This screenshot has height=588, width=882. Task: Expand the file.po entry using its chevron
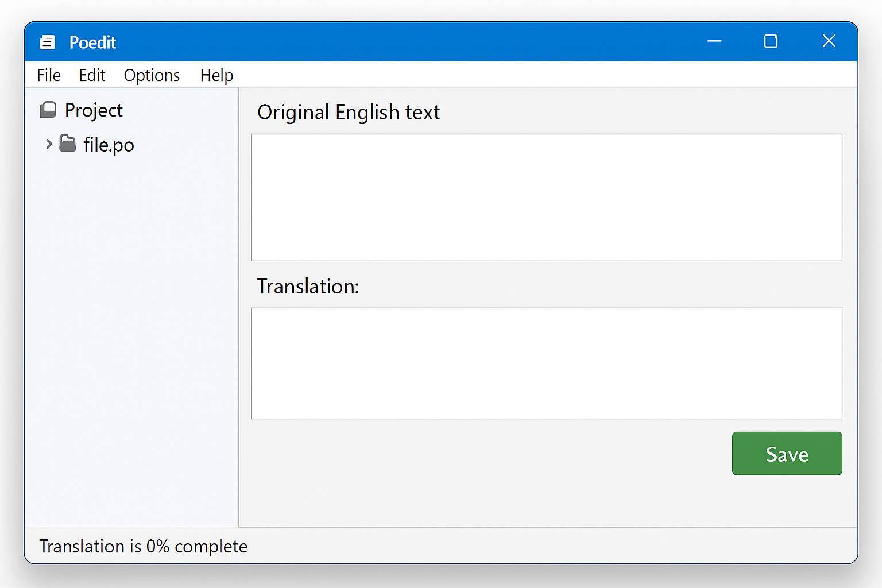pos(49,144)
